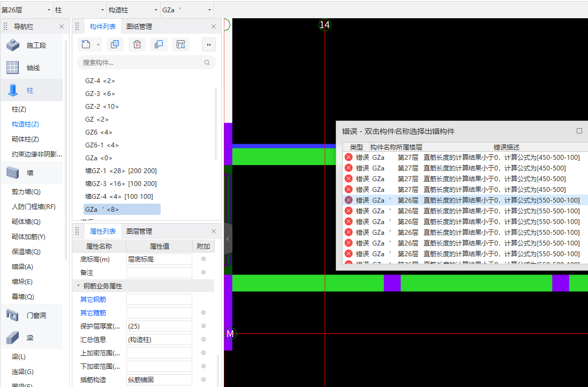The image size is (588, 387).
Task: Expand more toolbar tools button
Action: tap(209, 44)
